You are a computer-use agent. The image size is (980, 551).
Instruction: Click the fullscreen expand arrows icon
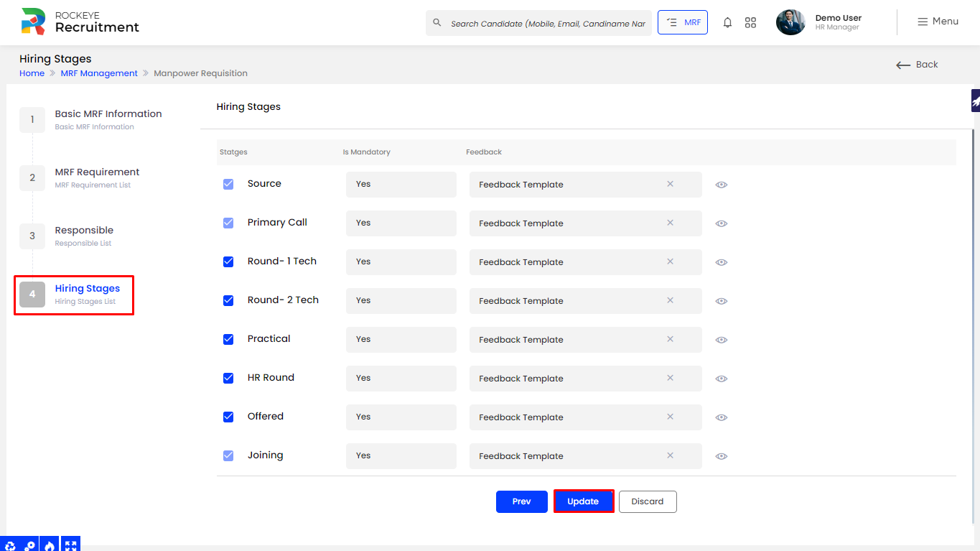click(70, 545)
